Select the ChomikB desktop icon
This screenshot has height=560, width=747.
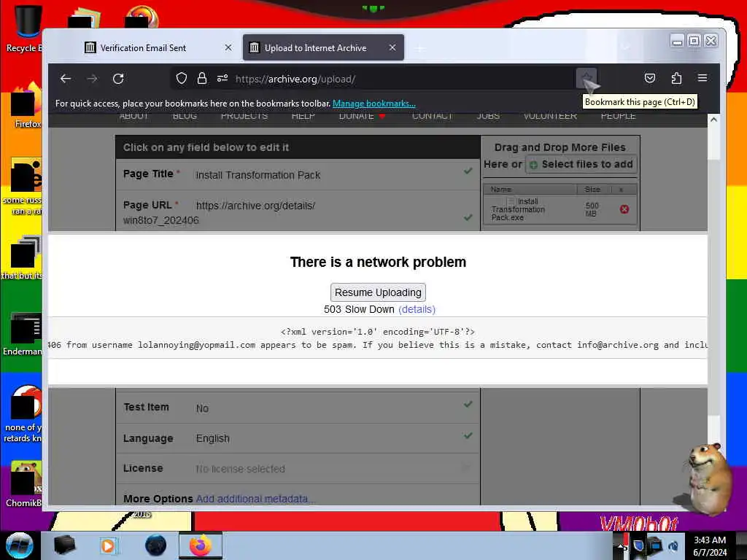[x=24, y=484]
